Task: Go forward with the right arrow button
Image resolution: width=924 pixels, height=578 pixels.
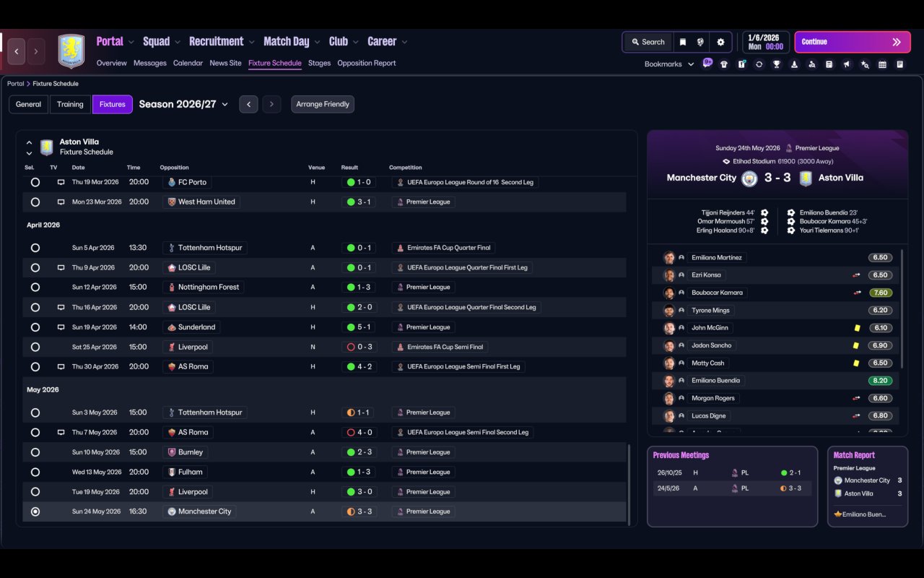Action: (36, 51)
